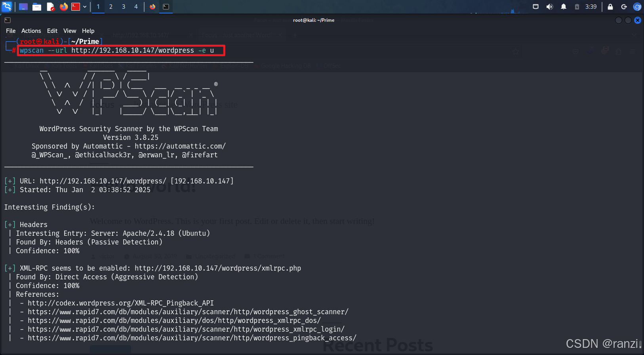Click the log out icon
644x355 pixels.
(624, 7)
